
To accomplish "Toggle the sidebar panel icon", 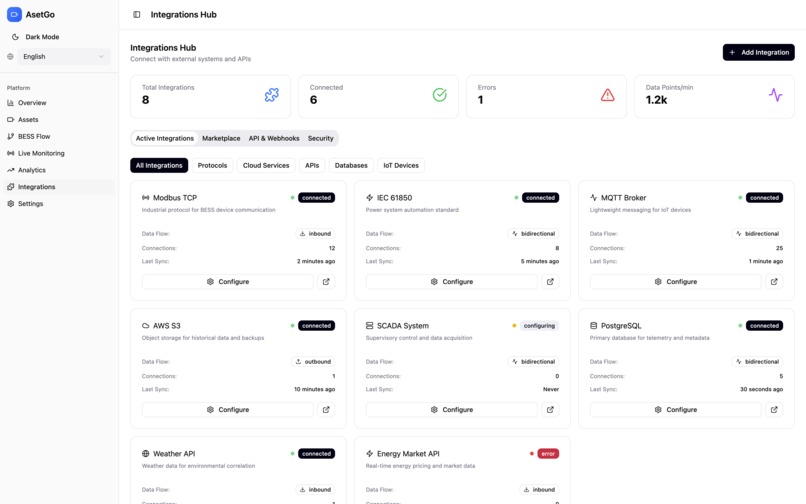I will pos(137,14).
